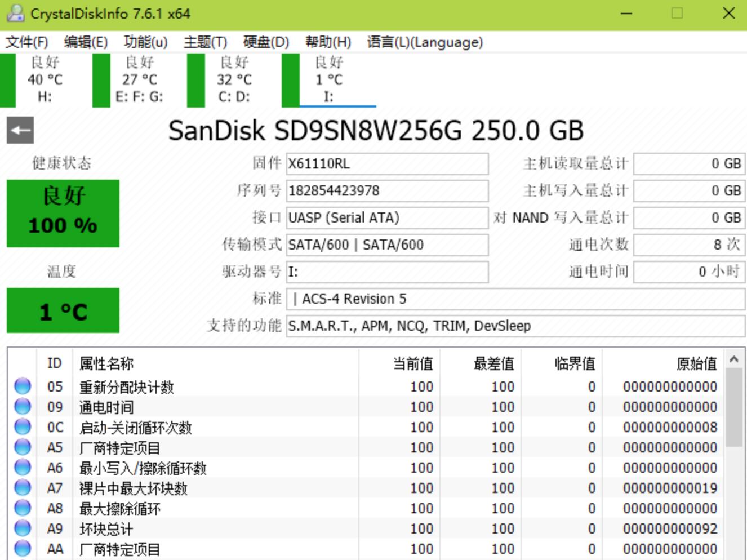Switch to the E: F: G: disk tab

(139, 80)
